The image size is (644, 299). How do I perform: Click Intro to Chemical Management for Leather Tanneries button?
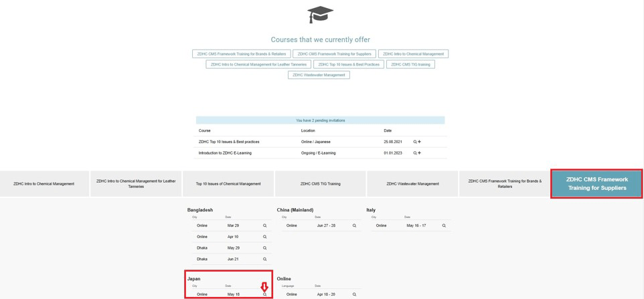coord(258,64)
